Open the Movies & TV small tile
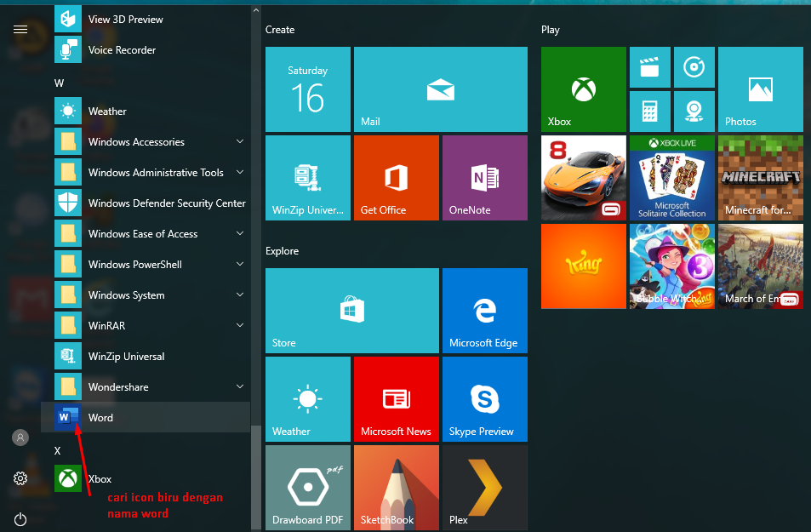Image resolution: width=811 pixels, height=532 pixels. point(649,67)
